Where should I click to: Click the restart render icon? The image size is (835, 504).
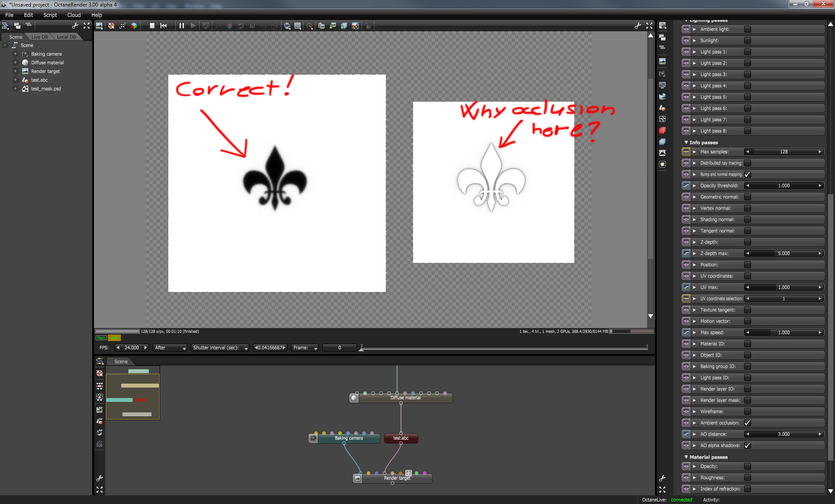pyautogui.click(x=164, y=26)
